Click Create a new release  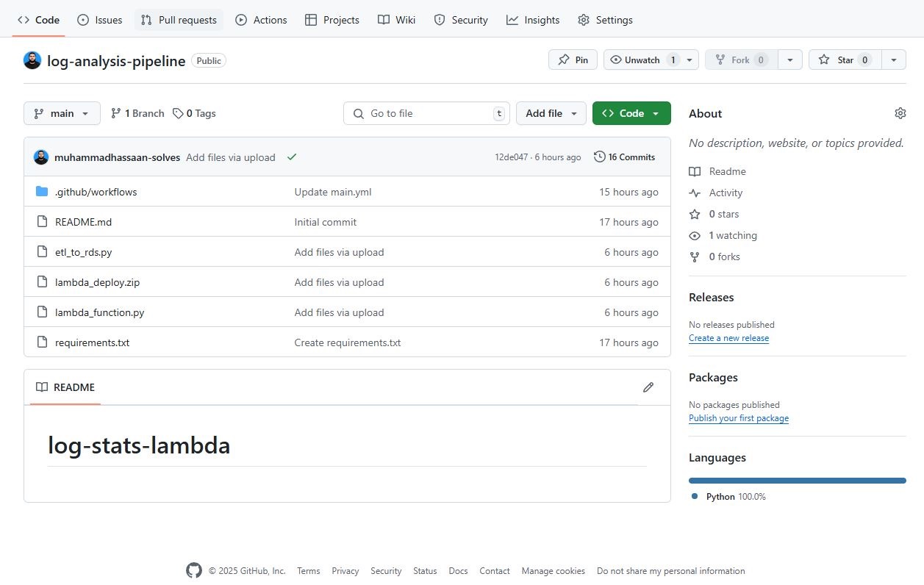728,338
